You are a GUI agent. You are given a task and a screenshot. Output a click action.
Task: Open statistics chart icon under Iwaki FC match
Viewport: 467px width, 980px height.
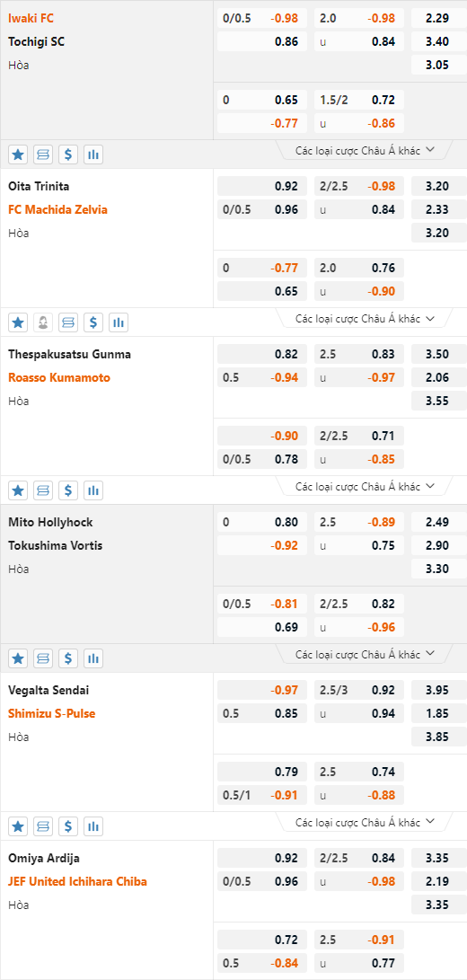(93, 155)
